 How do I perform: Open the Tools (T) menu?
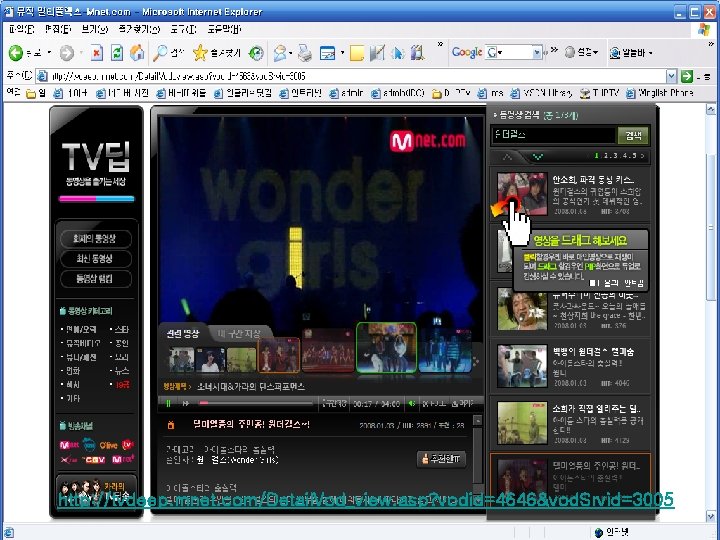pyautogui.click(x=183, y=29)
